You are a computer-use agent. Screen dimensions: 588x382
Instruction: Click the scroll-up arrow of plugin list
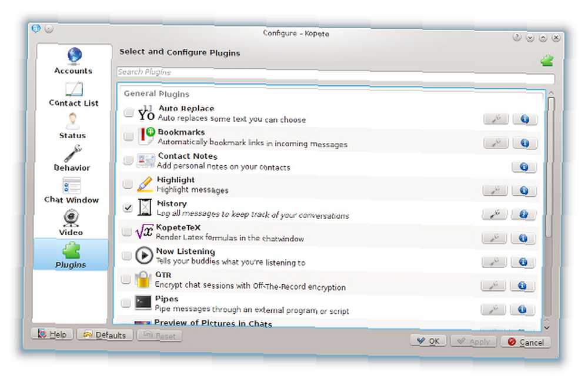(551, 92)
